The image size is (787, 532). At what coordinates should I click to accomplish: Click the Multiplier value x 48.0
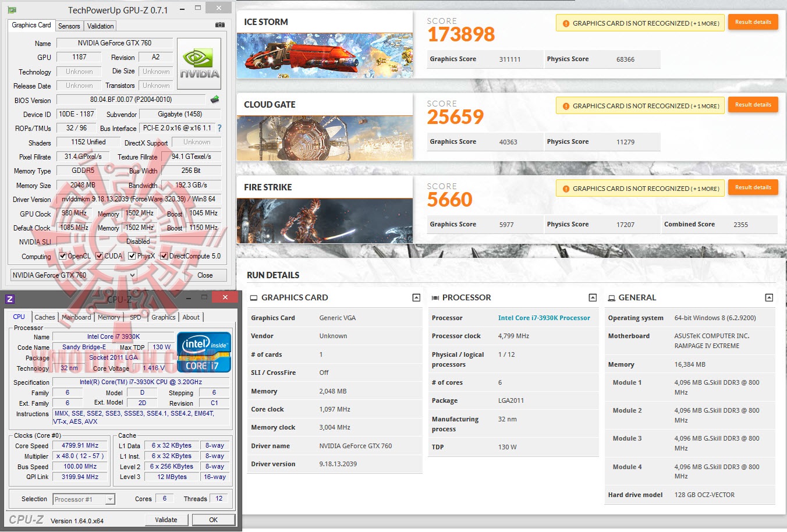pyautogui.click(x=81, y=456)
